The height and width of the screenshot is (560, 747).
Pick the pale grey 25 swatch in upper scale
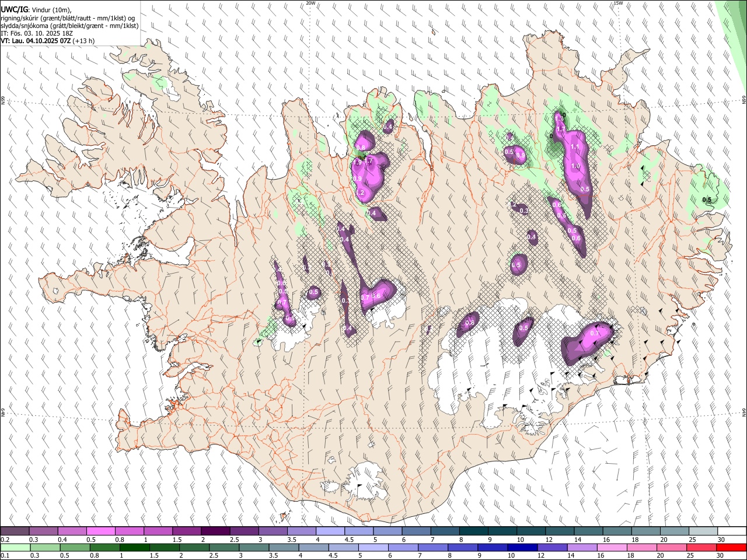(x=703, y=531)
